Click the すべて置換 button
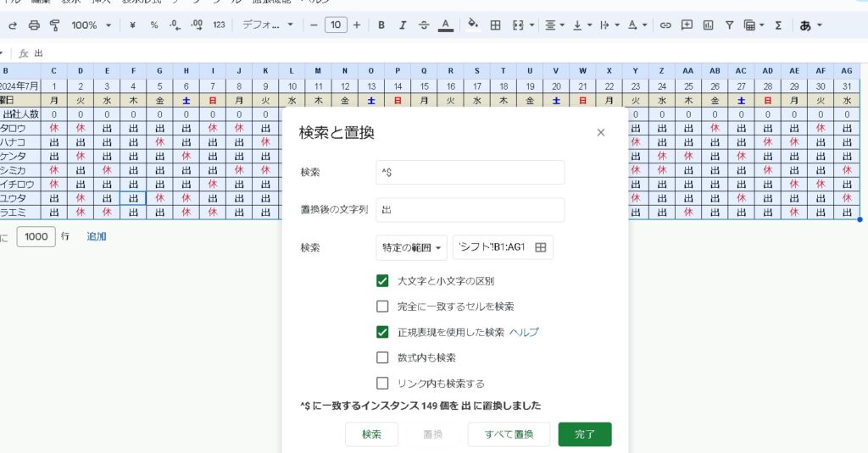Image resolution: width=868 pixels, height=453 pixels. click(x=509, y=434)
